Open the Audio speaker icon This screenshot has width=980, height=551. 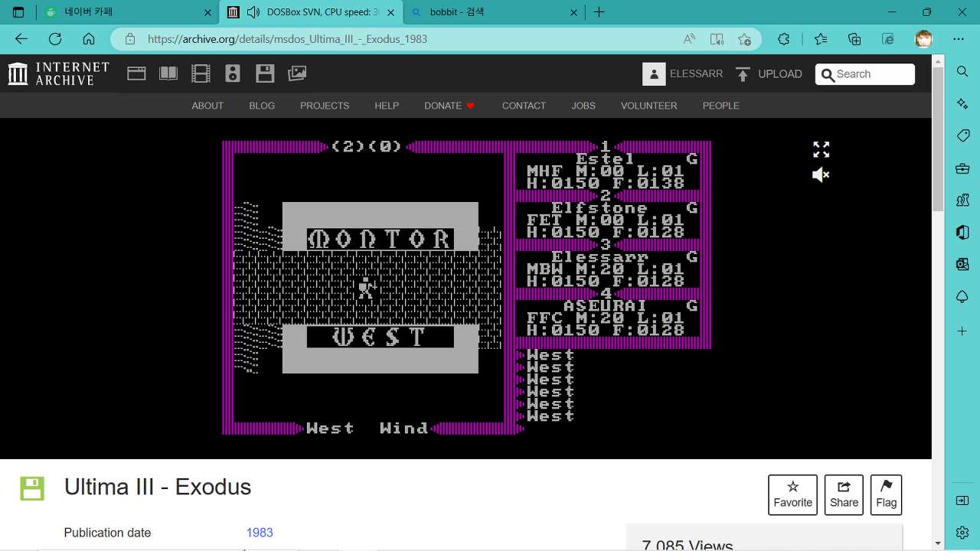(233, 73)
